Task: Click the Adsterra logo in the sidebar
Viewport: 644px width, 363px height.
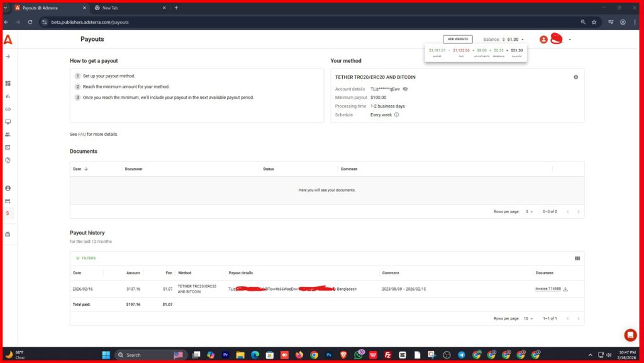Action: coord(8,40)
